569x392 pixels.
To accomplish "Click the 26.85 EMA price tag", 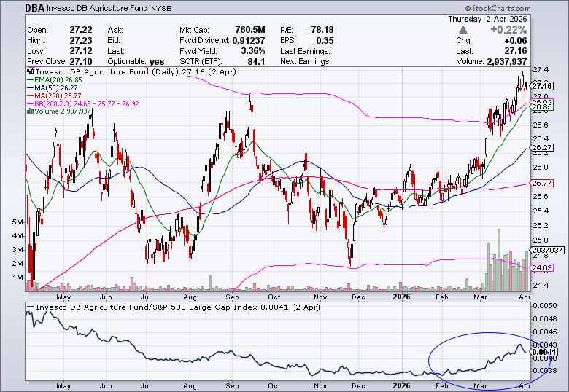I will point(542,106).
